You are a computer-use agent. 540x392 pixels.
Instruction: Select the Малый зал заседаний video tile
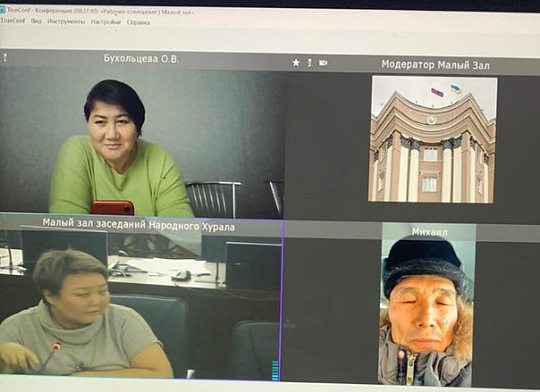click(x=139, y=306)
